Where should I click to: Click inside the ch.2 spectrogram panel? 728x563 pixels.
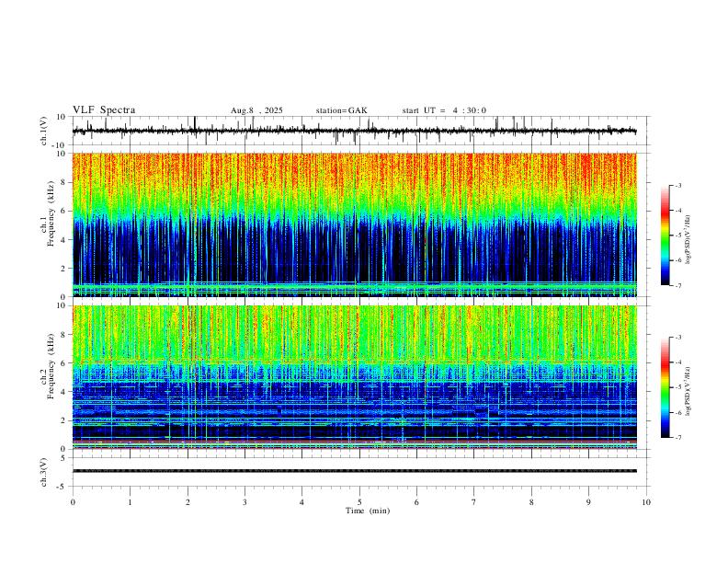tap(354, 377)
